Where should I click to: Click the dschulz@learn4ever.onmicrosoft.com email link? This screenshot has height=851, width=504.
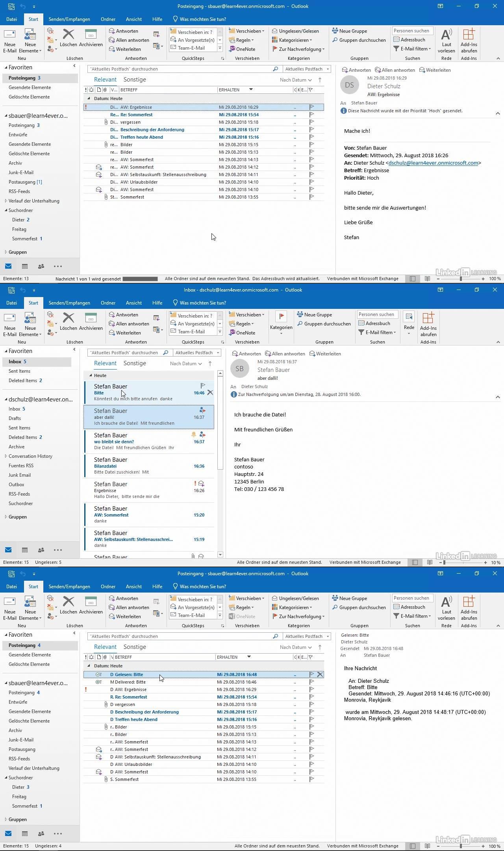[x=433, y=163]
